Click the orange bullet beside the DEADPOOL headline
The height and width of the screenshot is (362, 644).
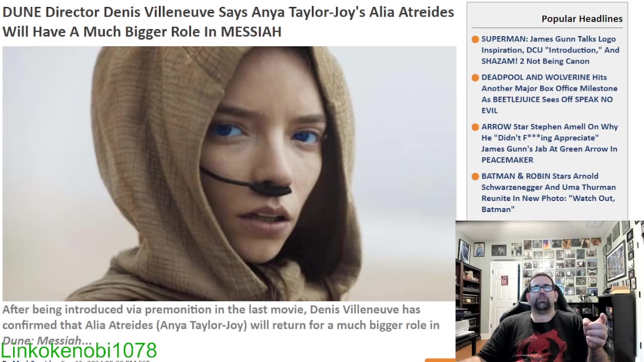(x=475, y=77)
